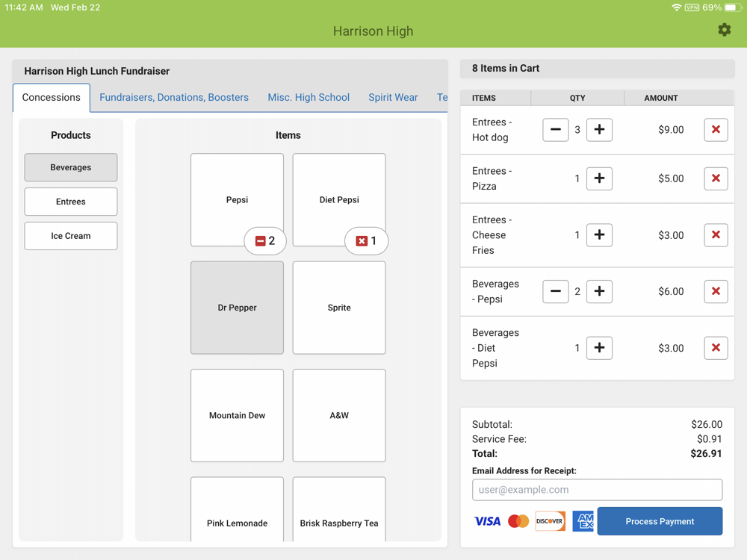The width and height of the screenshot is (747, 560).
Task: Click the receipt email address field
Action: pyautogui.click(x=597, y=490)
